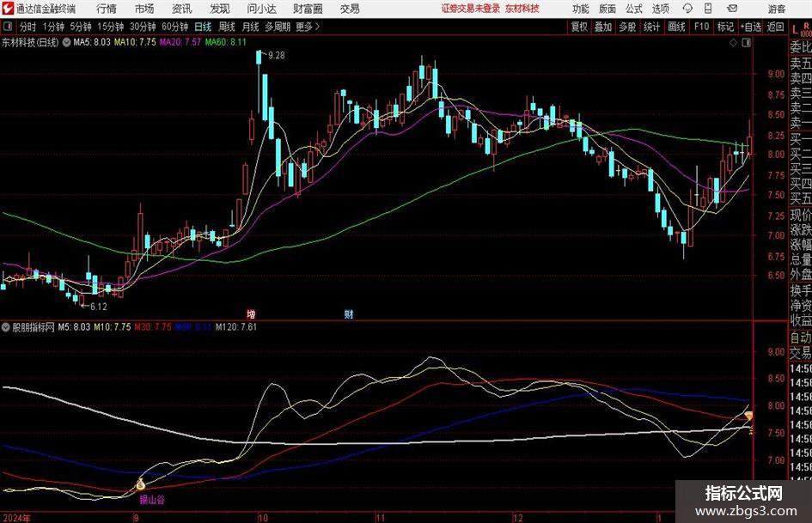Click the 返回 back button
The image size is (812, 523).
(775, 27)
